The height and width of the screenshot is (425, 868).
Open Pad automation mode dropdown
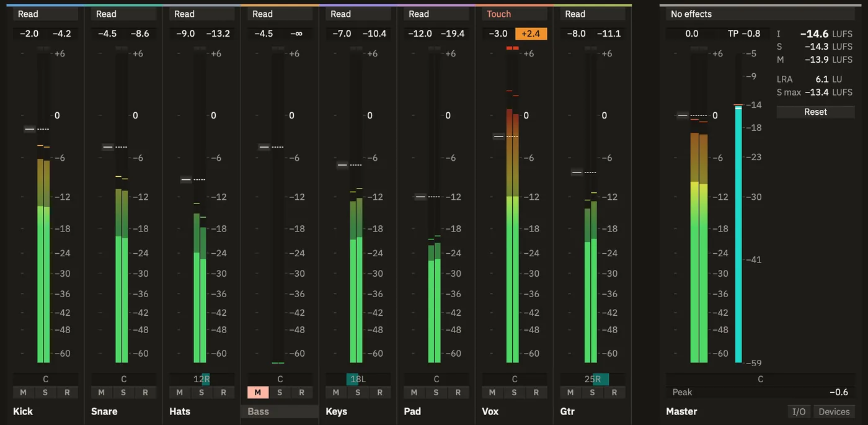point(436,14)
